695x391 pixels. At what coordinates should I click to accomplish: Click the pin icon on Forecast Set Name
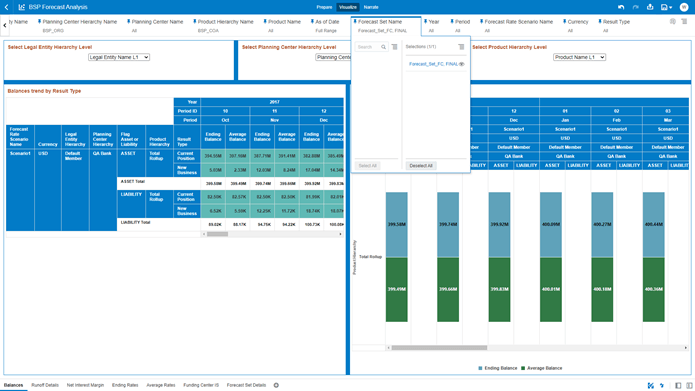click(355, 21)
